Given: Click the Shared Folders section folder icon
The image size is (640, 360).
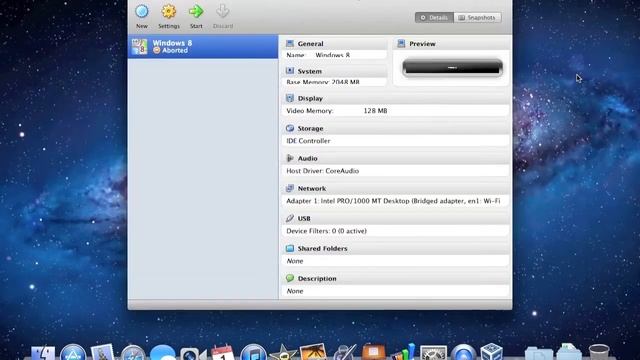Looking at the screenshot, I should pos(290,248).
